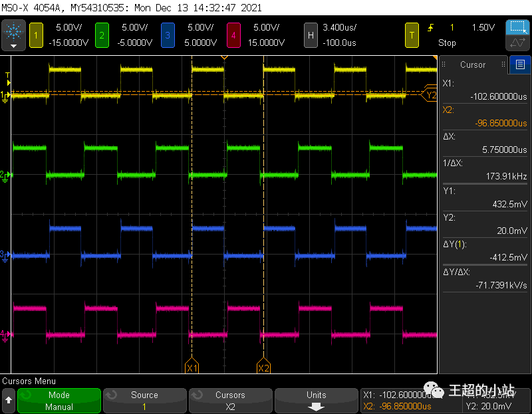This screenshot has height=414, width=532.
Task: Open the Keysight logo main menu
Action: coord(13,35)
